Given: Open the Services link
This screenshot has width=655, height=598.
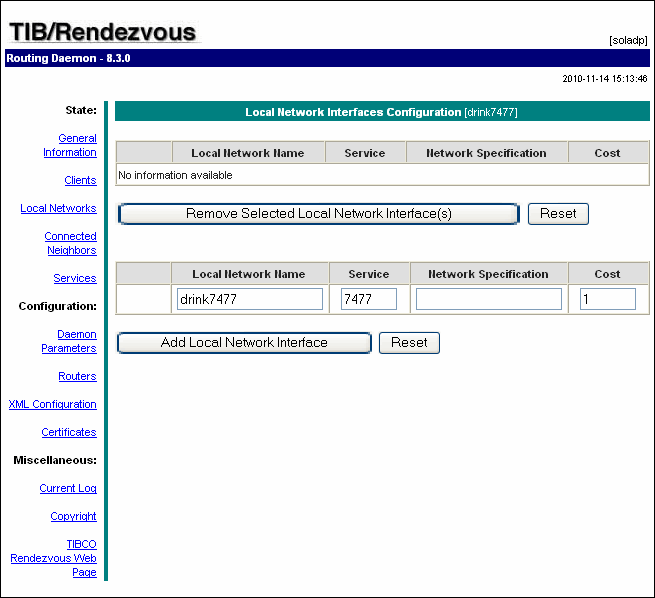Looking at the screenshot, I should pos(75,278).
